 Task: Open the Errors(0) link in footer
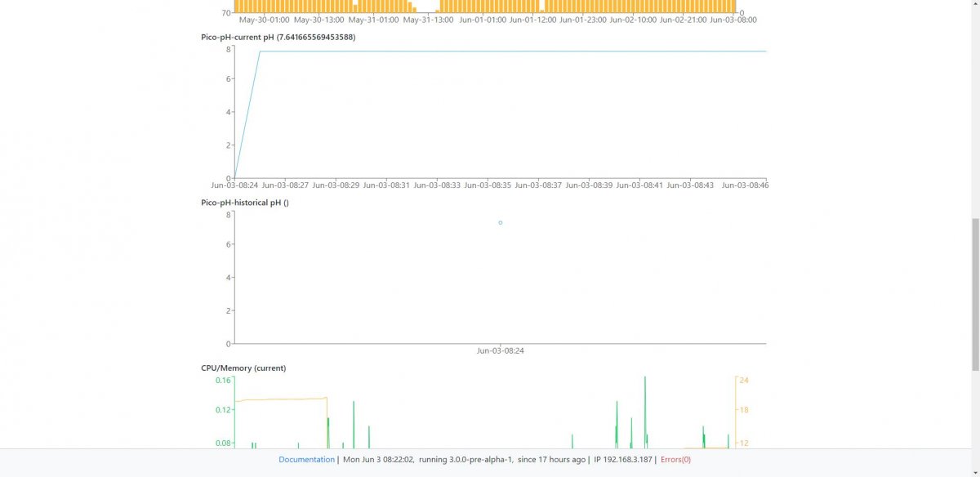675,460
